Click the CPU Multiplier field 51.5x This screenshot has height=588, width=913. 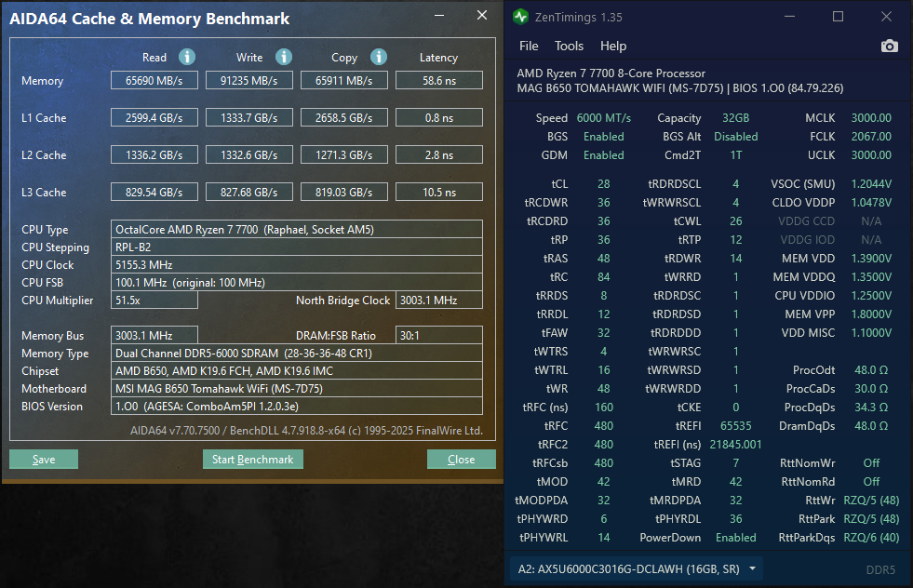(154, 301)
